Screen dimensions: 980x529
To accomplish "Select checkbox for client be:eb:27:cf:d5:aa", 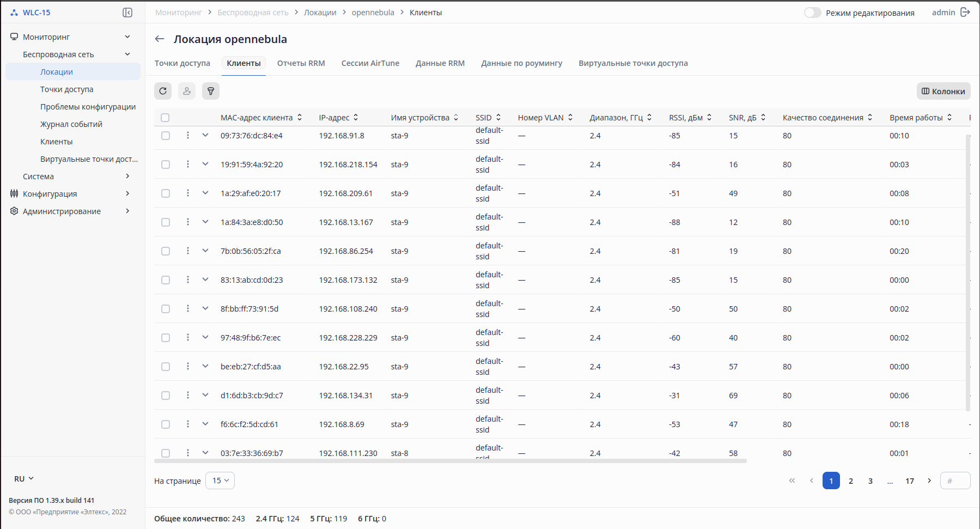I will click(166, 367).
